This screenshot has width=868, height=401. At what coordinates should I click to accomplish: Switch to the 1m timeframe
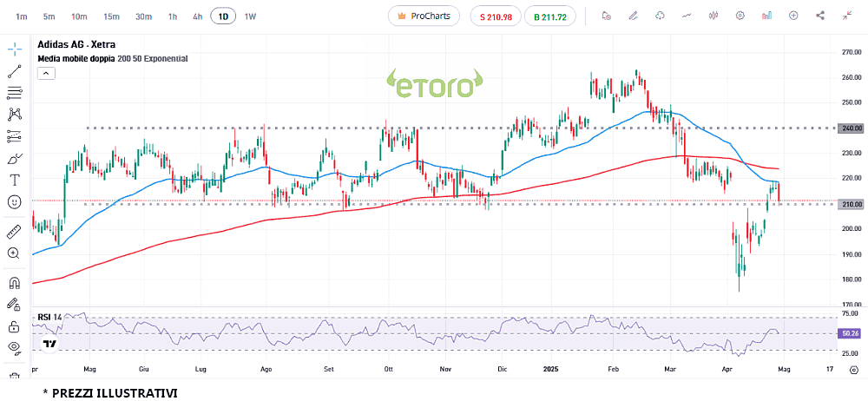click(22, 16)
